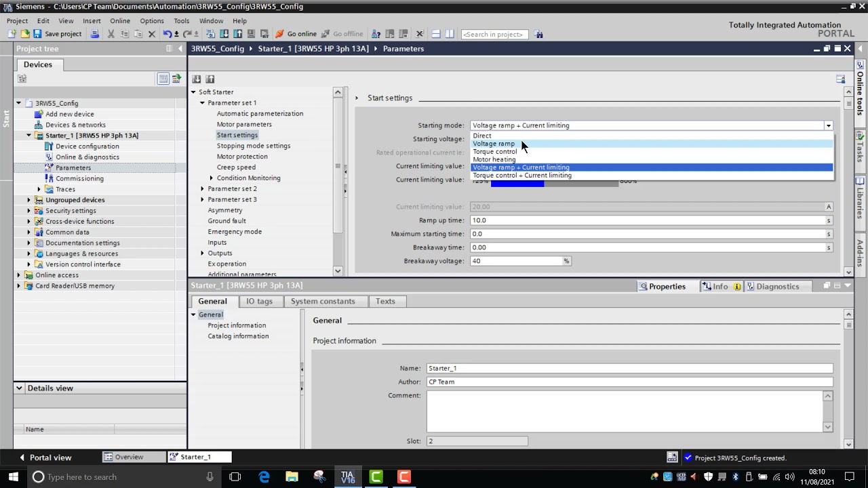Viewport: 868px width, 488px height.
Task: Click the Upload from device icon
Action: click(238, 34)
